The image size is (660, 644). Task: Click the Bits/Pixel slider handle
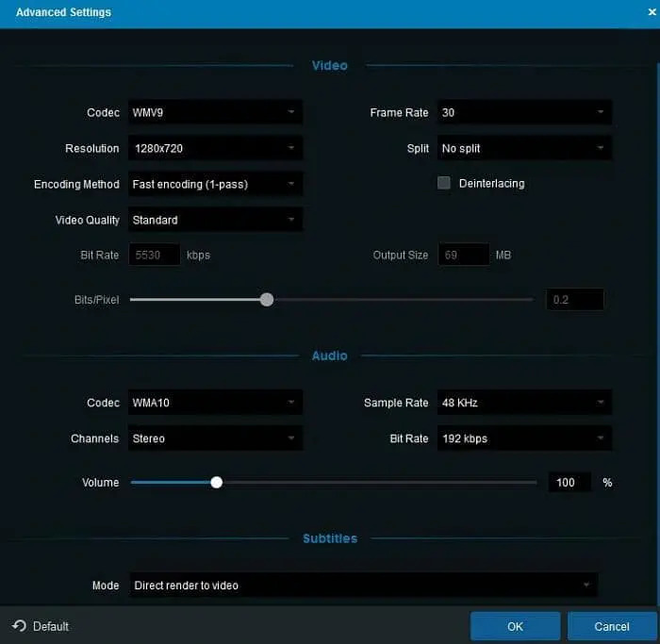tap(267, 300)
